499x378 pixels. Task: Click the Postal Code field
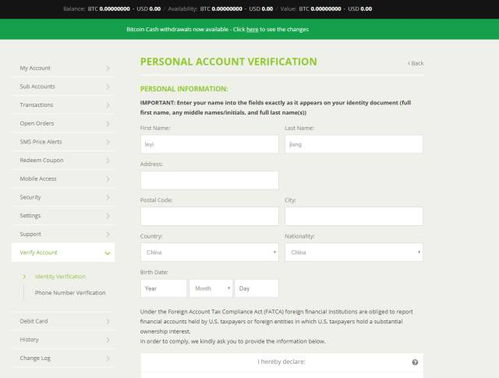[209, 216]
